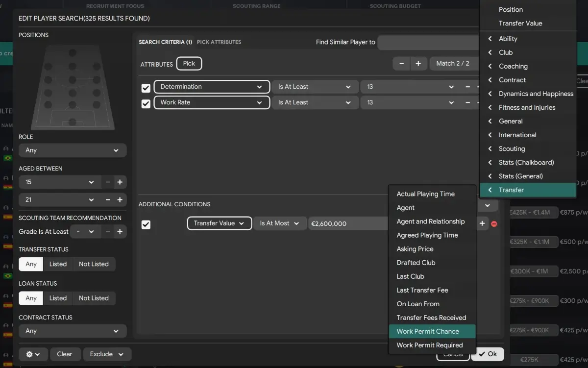588x368 pixels.
Task: Add another condition with plus next to Transfer Value
Action: point(482,223)
